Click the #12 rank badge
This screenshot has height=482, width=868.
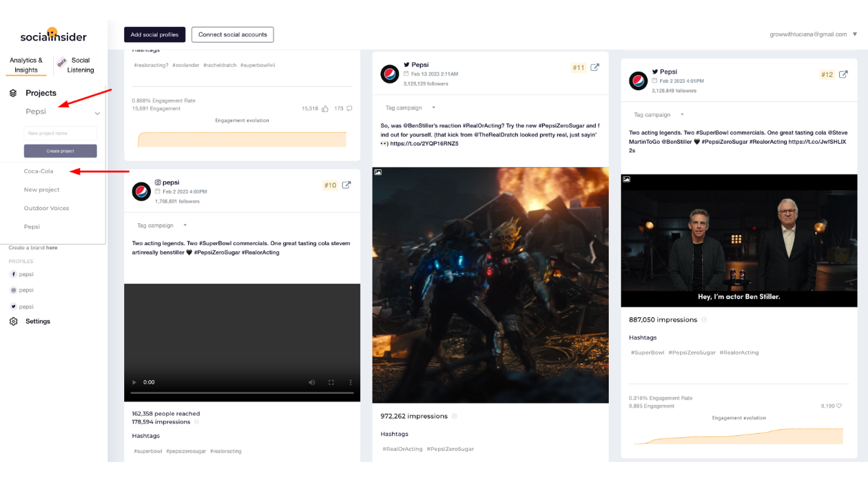(x=827, y=74)
